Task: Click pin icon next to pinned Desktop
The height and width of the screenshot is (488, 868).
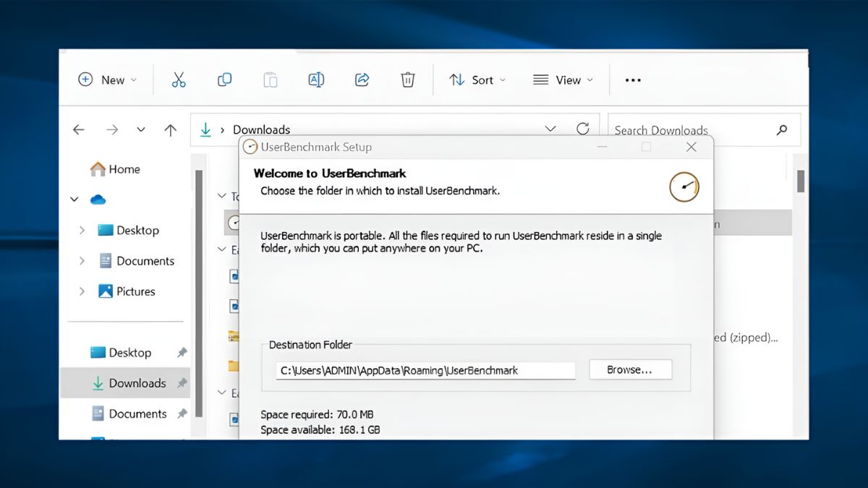Action: tap(182, 353)
